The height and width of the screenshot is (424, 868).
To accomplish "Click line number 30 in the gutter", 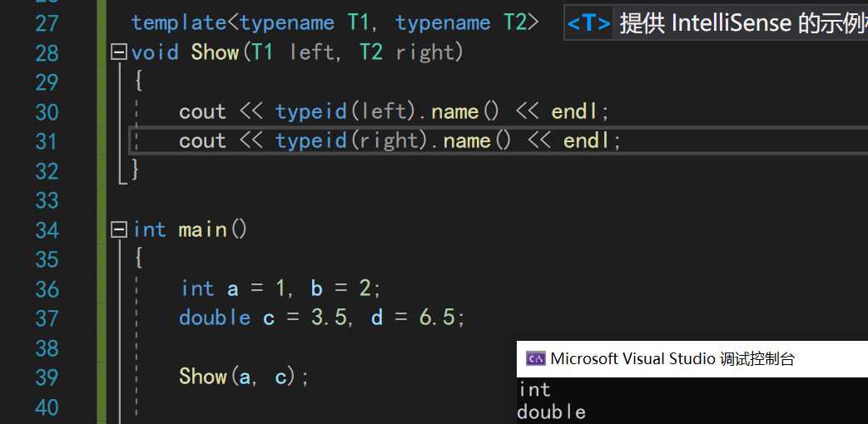I will coord(47,112).
